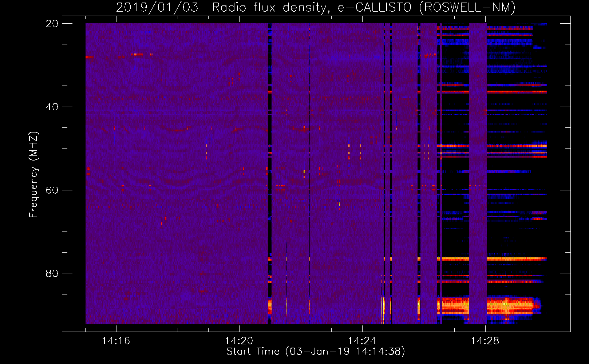Click the 'Frequency (MHZ)' axis label

point(33,175)
